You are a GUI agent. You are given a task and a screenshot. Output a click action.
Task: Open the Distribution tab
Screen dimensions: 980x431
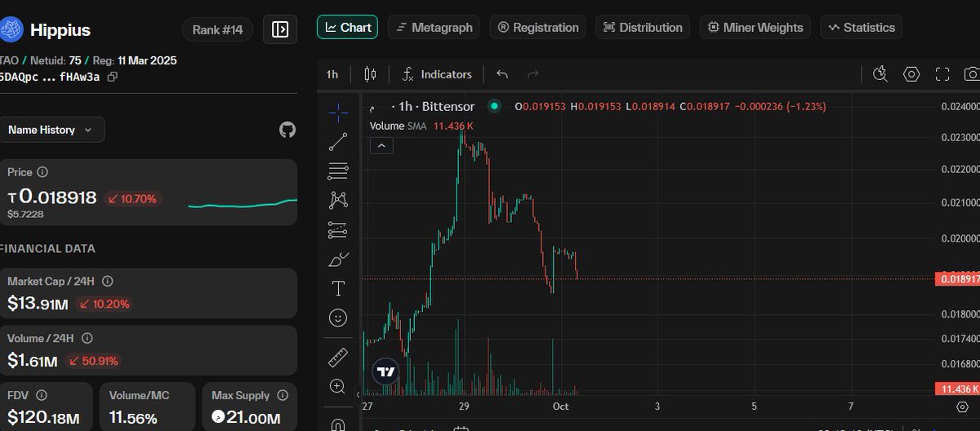click(x=643, y=27)
